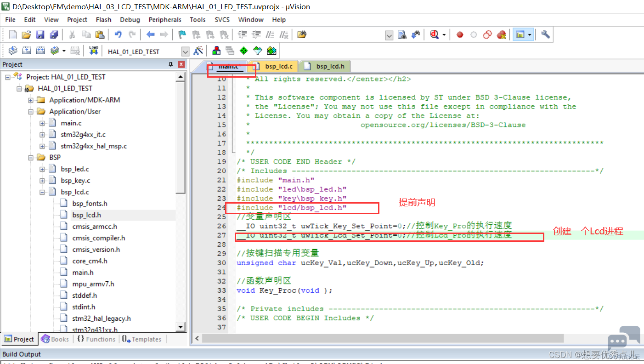Save all files with the stacked floppies icon
This screenshot has height=364, width=644.
click(x=54, y=34)
